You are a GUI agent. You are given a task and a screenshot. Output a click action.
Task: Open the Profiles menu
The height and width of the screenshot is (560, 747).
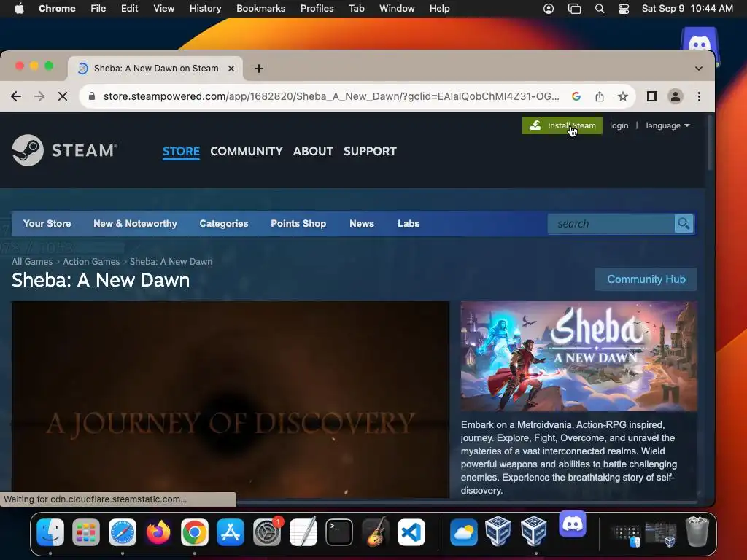(x=317, y=9)
